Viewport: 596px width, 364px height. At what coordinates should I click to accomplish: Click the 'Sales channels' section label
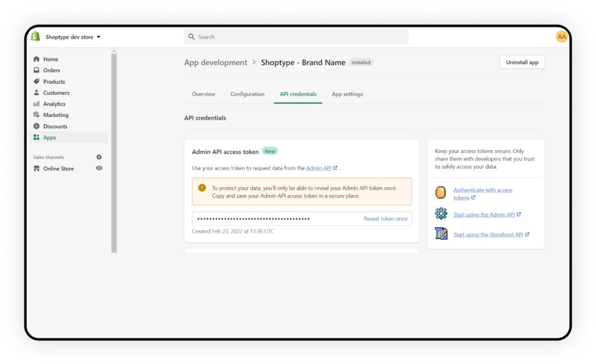coord(48,157)
